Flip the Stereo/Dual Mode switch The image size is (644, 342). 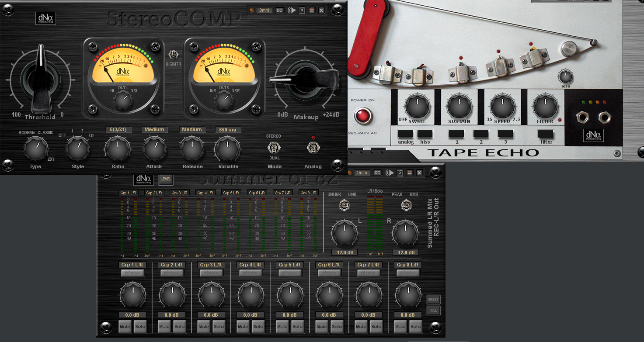tap(274, 147)
